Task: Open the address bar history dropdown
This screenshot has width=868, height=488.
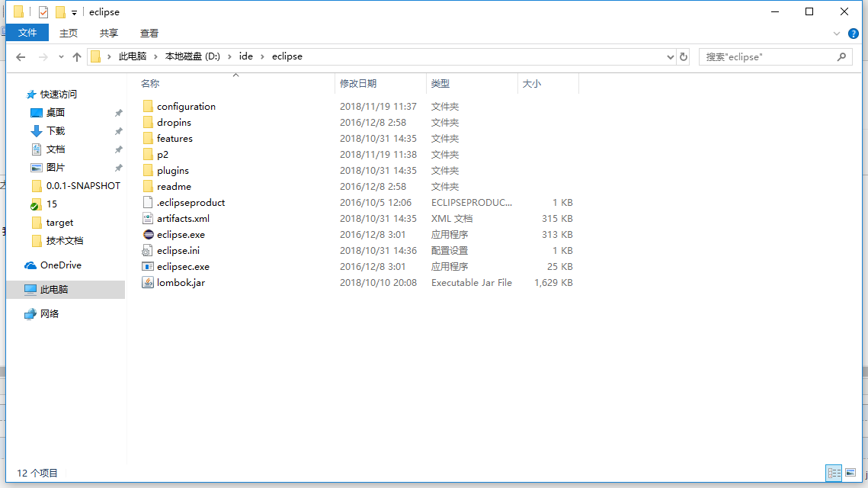Action: coord(670,56)
